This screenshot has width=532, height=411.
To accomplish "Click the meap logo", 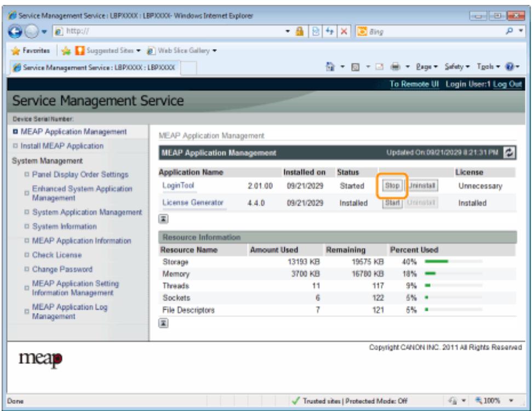I will point(41,359).
